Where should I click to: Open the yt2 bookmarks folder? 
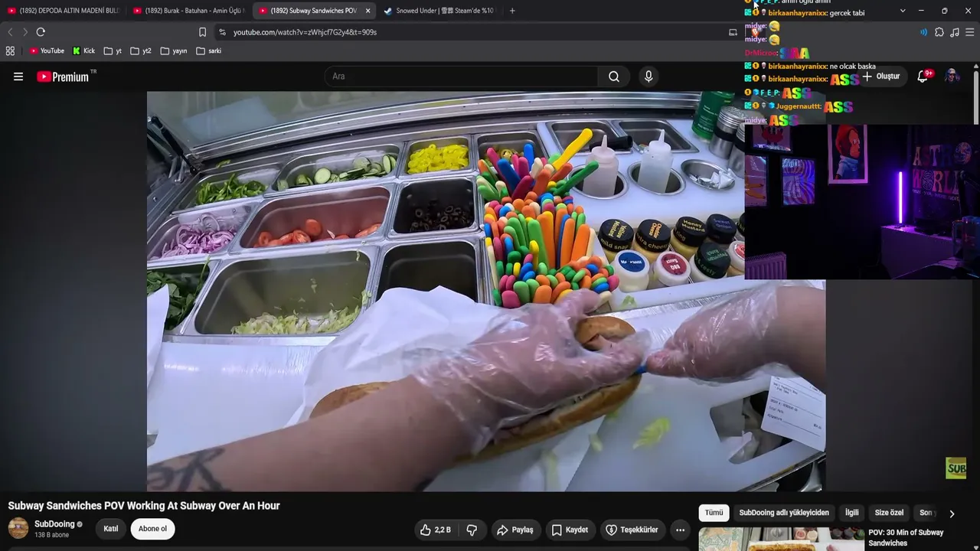141,51
